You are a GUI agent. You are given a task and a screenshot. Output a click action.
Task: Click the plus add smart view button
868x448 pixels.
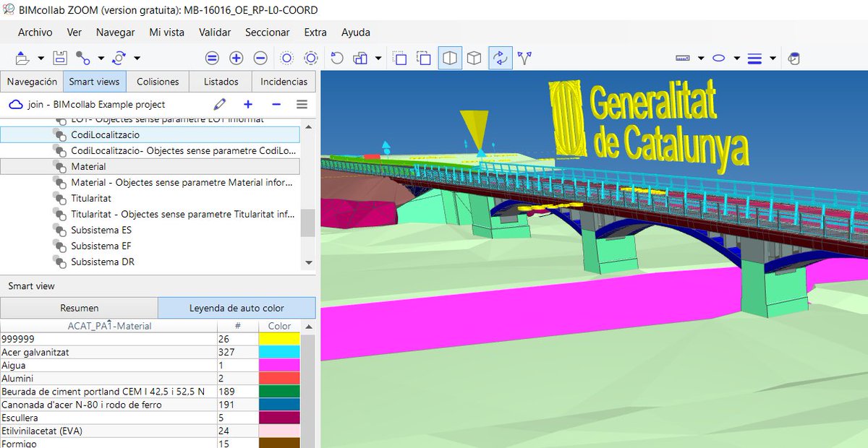tap(248, 104)
